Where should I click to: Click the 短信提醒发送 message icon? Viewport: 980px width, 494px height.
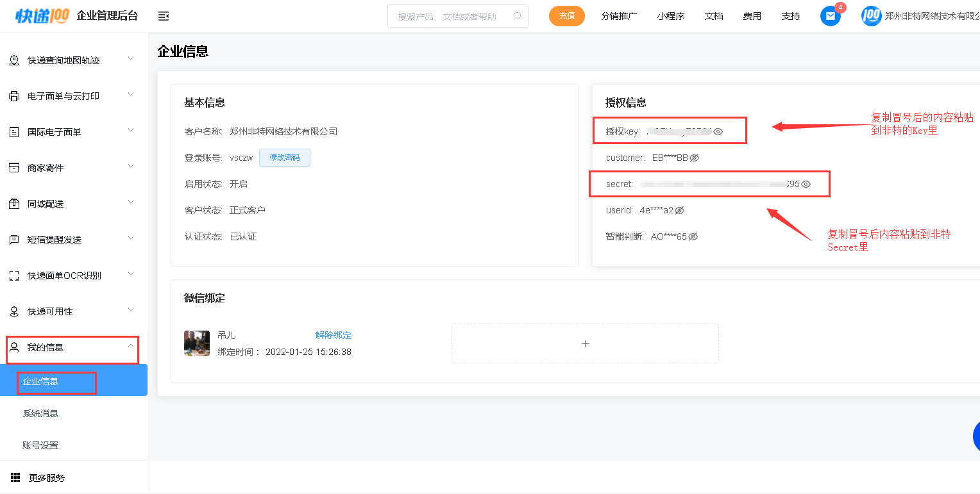tap(14, 240)
